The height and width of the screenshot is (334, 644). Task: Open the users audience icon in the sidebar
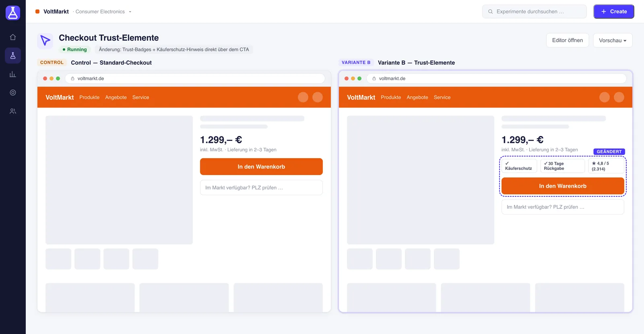coord(13,111)
